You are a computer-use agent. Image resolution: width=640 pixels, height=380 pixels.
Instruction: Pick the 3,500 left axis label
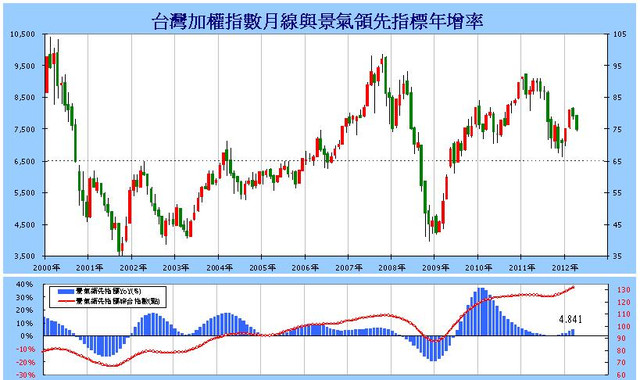click(x=24, y=256)
